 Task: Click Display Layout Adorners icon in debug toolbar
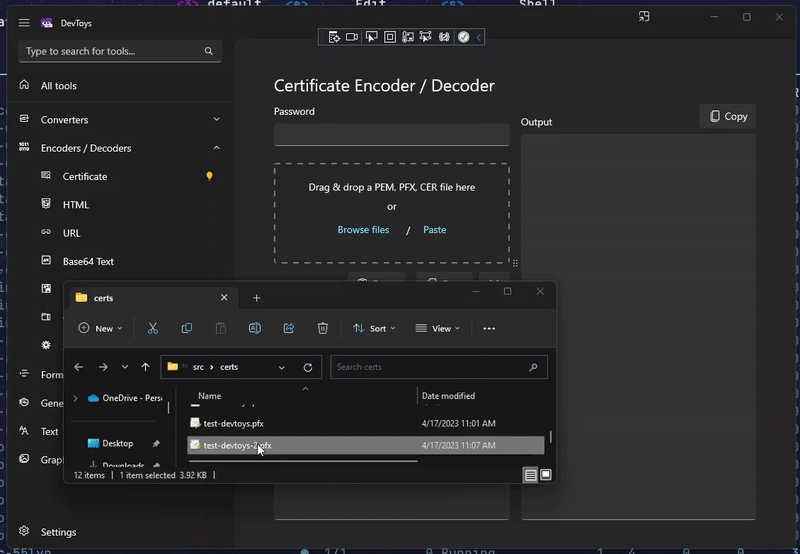click(x=390, y=37)
